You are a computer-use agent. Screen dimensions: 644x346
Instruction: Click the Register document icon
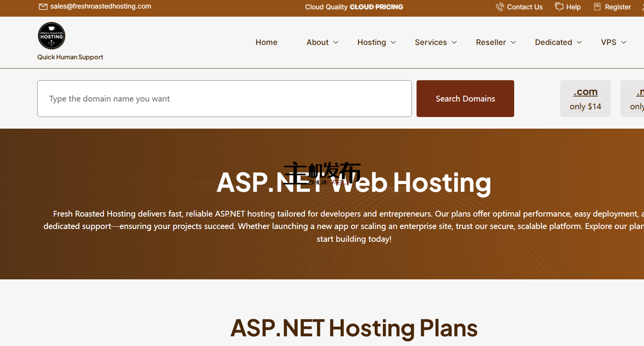[x=597, y=7]
